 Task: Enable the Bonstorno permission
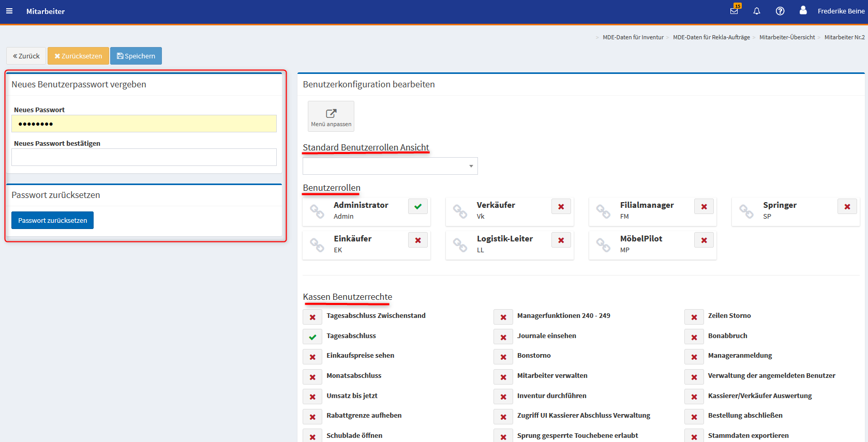(x=503, y=357)
